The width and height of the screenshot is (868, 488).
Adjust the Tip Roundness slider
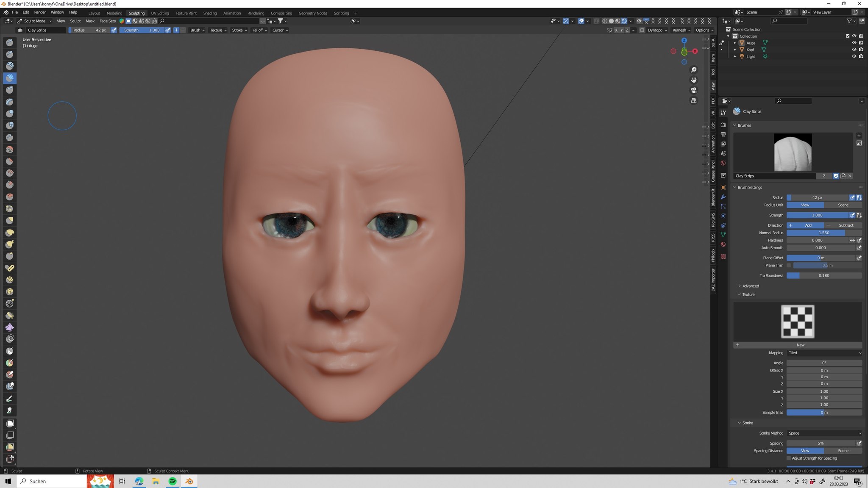coord(824,275)
